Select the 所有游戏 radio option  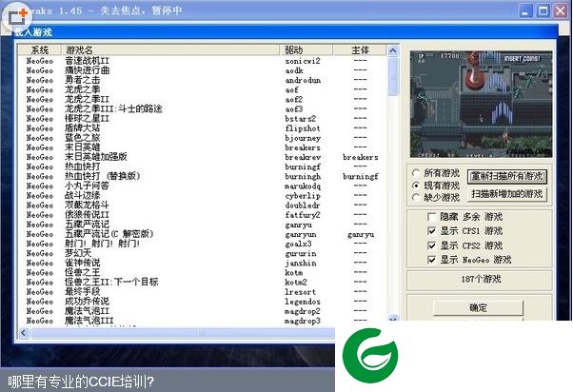436,173
